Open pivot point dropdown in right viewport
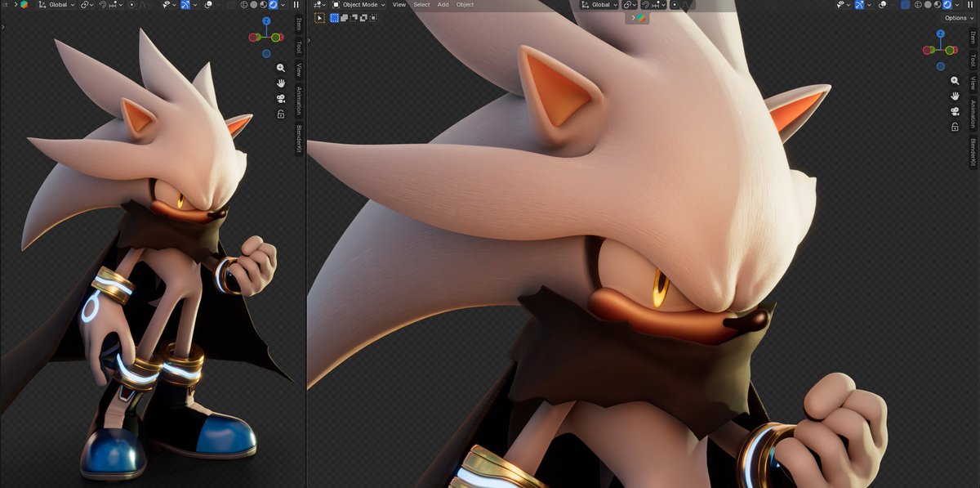The image size is (980, 488). pos(629,5)
